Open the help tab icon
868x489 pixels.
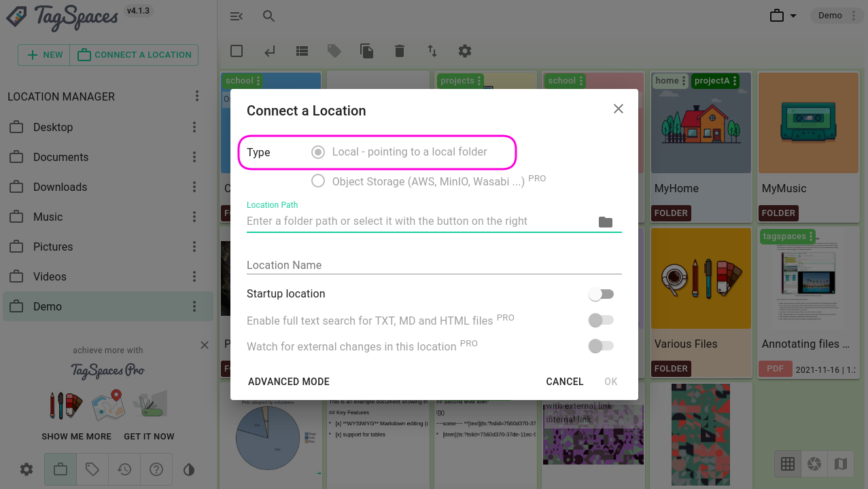(156, 469)
